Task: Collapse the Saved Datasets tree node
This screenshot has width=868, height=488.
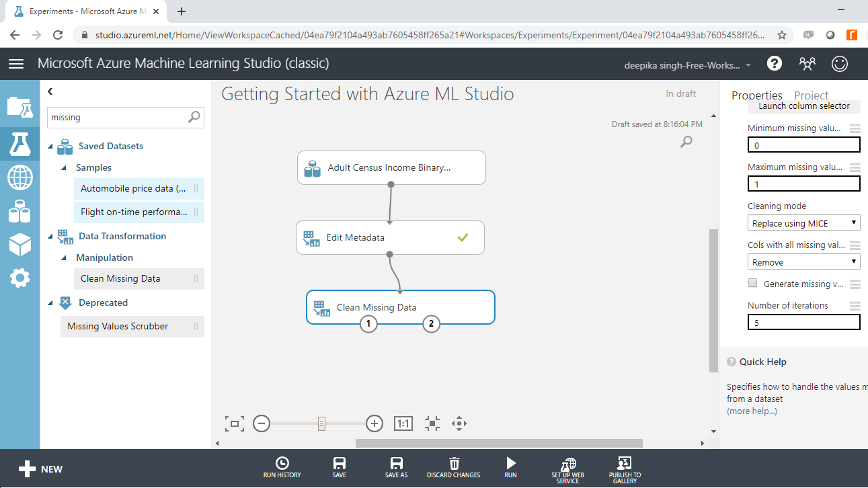Action: tap(51, 146)
